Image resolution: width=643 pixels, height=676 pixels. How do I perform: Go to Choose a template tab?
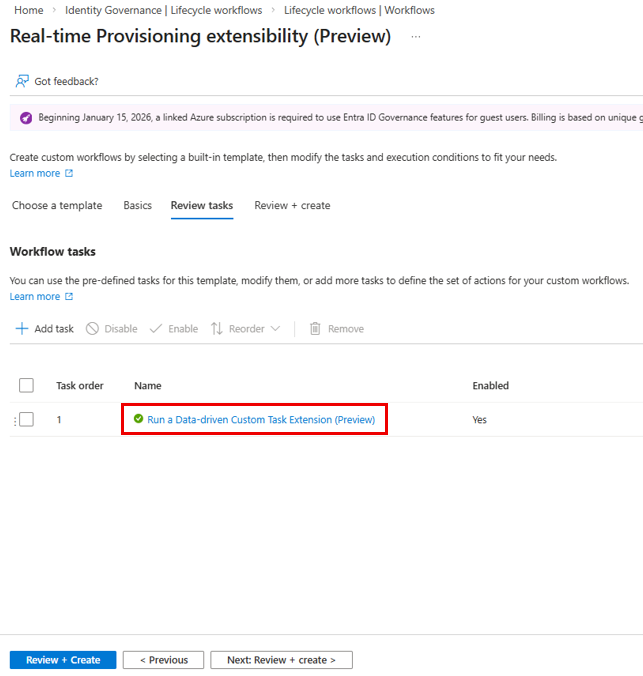(57, 205)
